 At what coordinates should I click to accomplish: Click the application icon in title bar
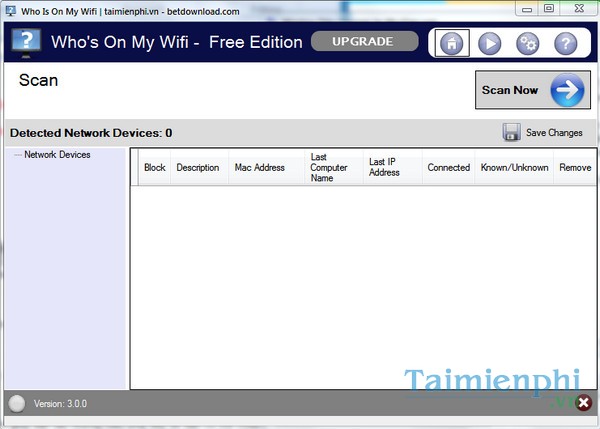click(11, 11)
